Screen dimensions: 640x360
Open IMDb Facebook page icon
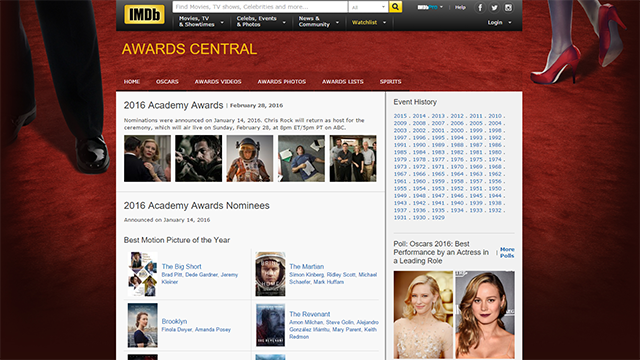(x=480, y=7)
